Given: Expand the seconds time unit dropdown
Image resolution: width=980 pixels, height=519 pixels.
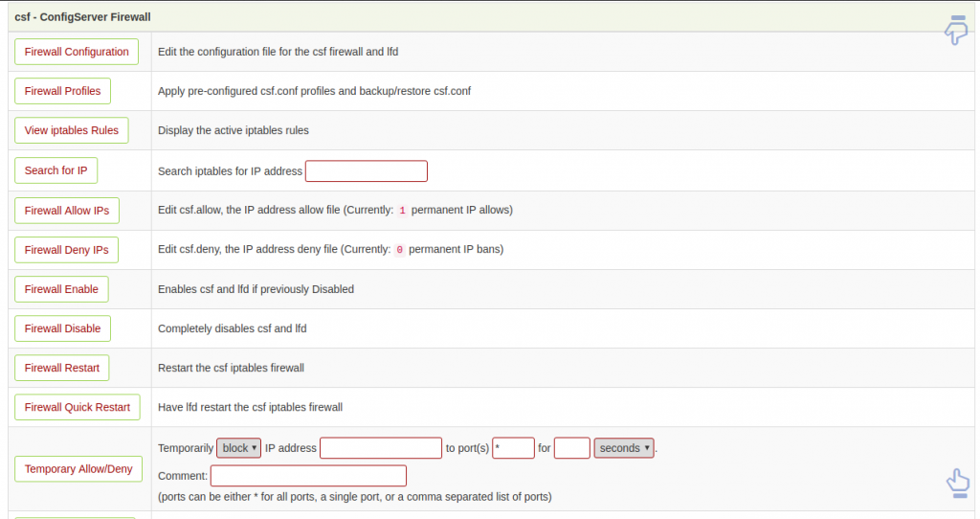Looking at the screenshot, I should 624,448.
